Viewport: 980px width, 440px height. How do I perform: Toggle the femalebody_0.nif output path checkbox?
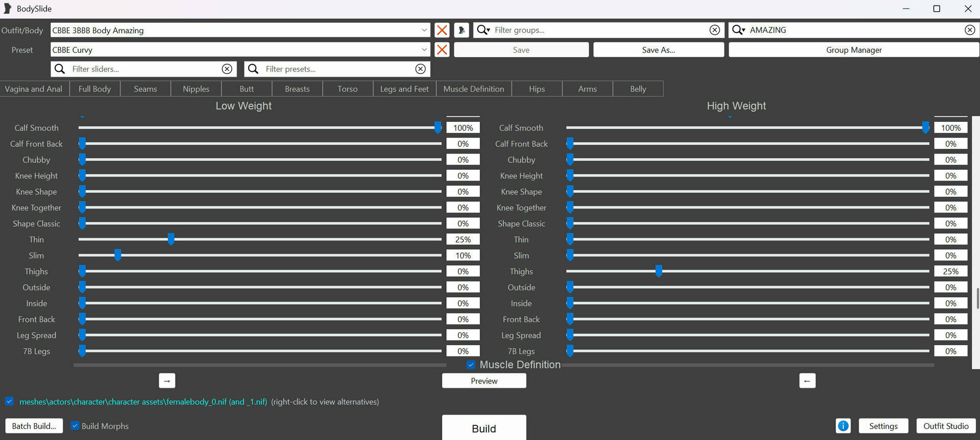pyautogui.click(x=9, y=401)
